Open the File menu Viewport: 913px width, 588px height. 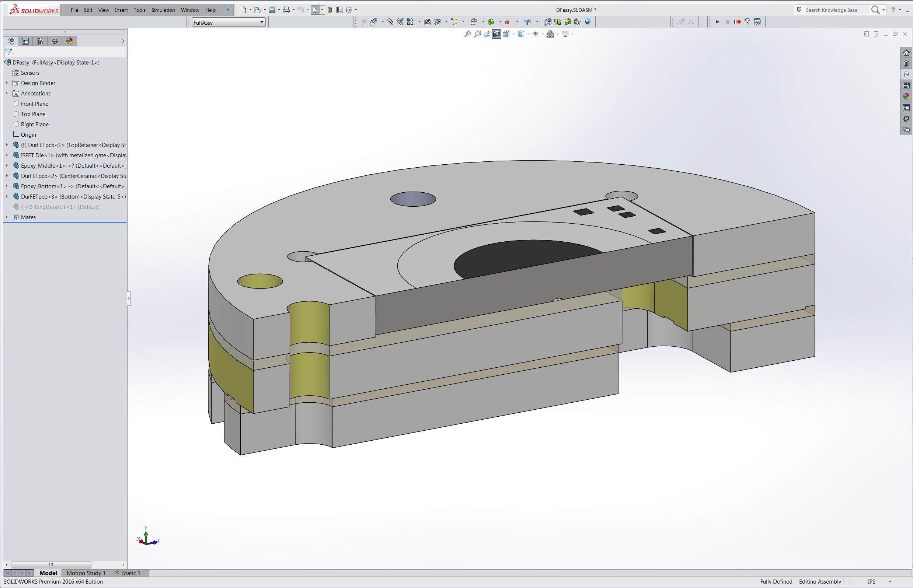pos(74,10)
